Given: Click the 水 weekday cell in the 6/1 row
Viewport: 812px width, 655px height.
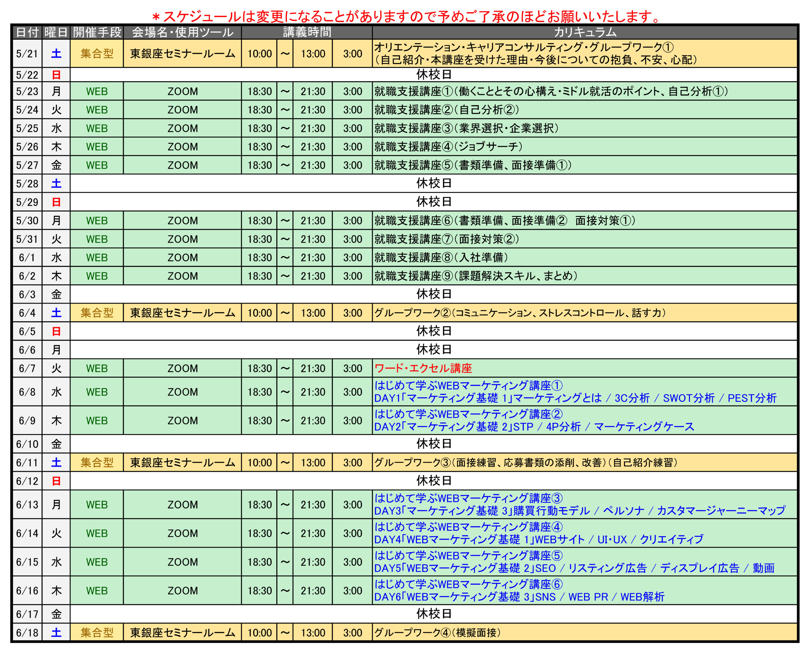Looking at the screenshot, I should click(56, 257).
